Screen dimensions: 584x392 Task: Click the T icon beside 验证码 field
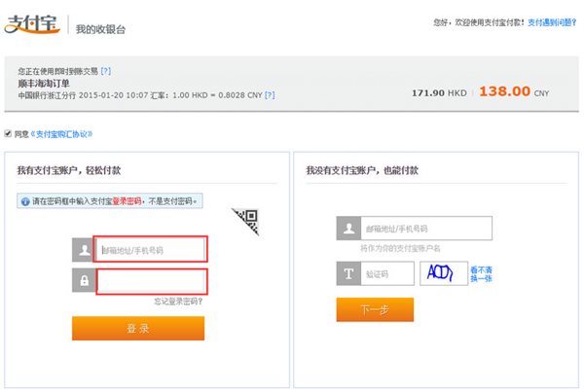point(347,274)
